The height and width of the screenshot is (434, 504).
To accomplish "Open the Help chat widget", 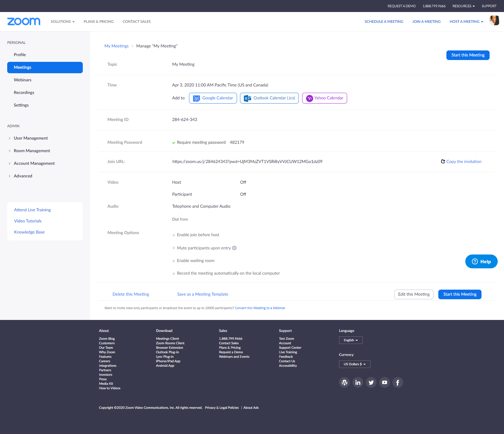I will click(481, 261).
